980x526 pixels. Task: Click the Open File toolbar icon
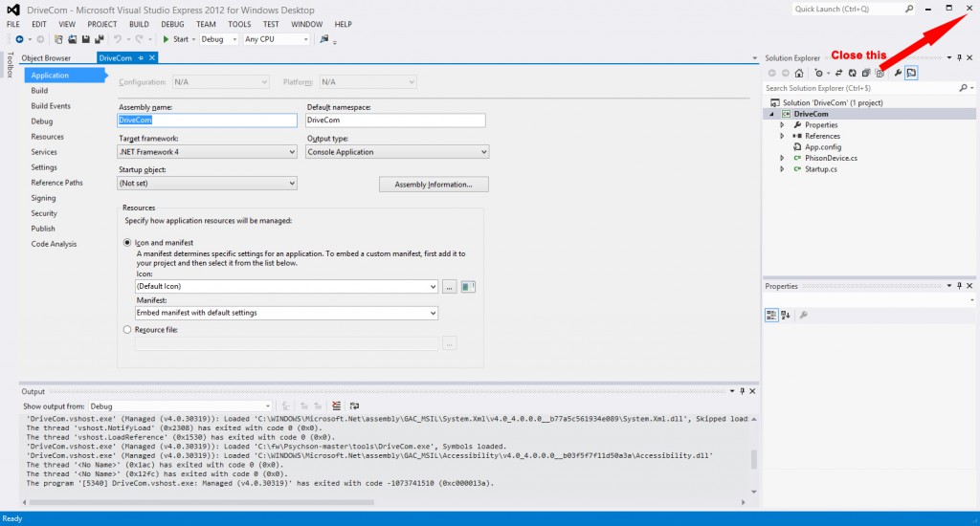(x=72, y=39)
